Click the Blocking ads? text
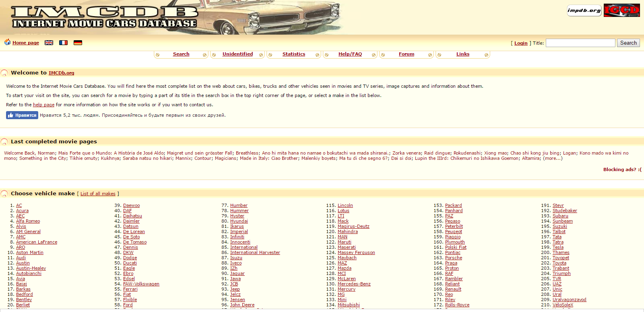 pyautogui.click(x=622, y=169)
